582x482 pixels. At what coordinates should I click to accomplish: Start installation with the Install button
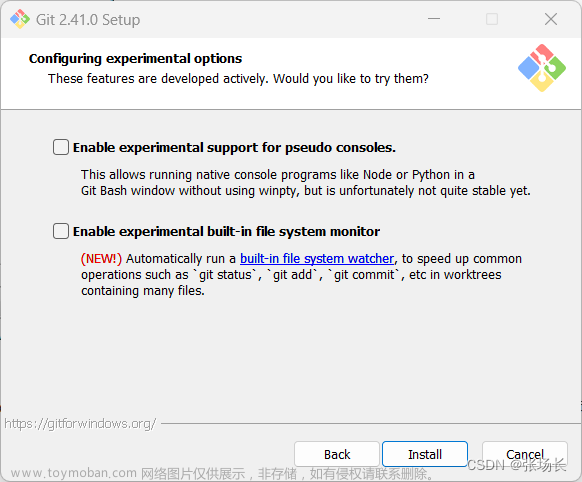point(425,454)
